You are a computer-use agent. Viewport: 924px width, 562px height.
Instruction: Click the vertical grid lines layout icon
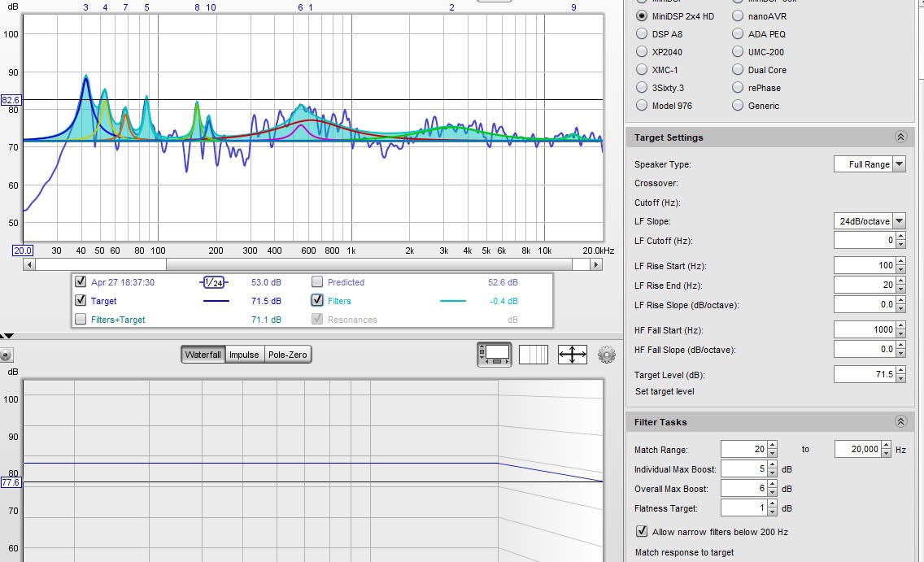click(534, 355)
